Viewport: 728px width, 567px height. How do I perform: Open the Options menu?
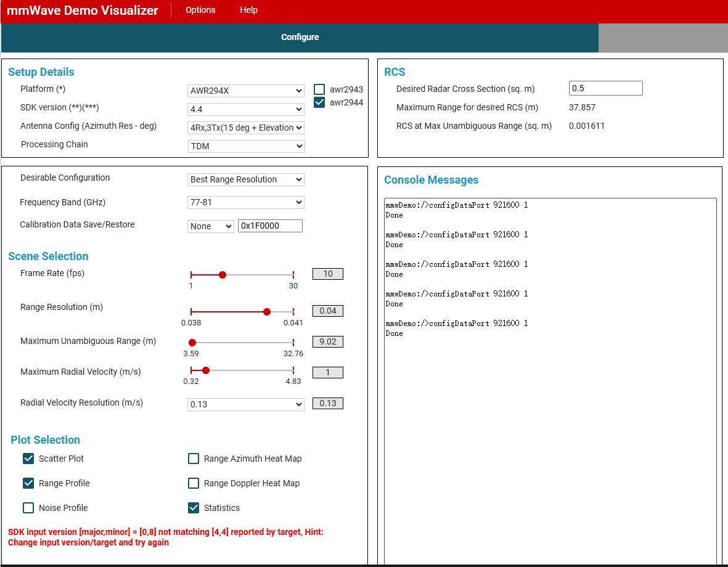200,10
